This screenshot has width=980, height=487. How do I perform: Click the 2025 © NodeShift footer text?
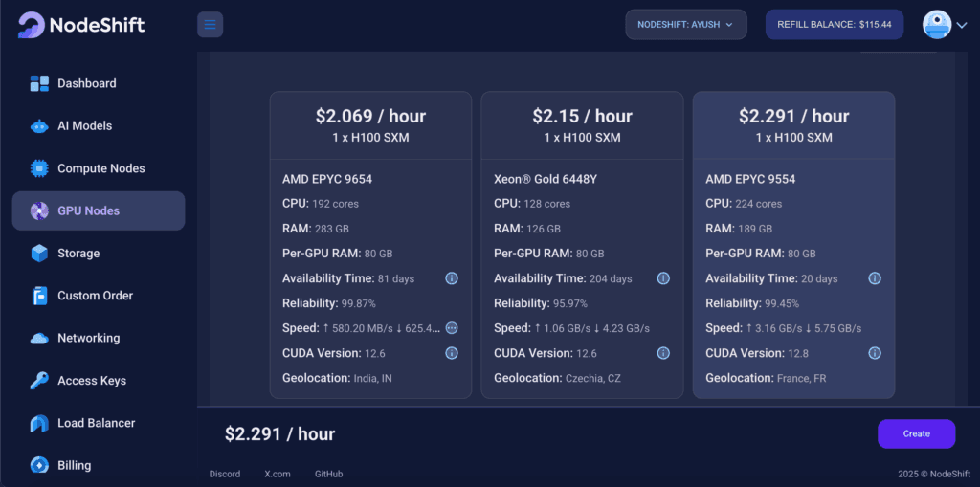point(934,474)
